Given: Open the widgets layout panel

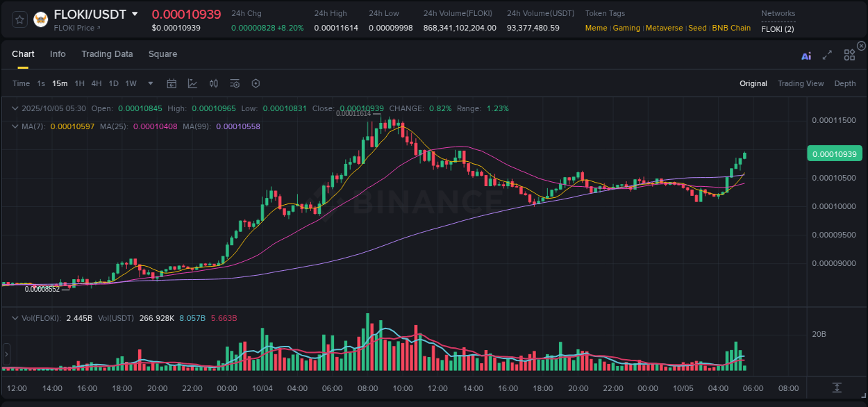Looking at the screenshot, I should click(849, 55).
